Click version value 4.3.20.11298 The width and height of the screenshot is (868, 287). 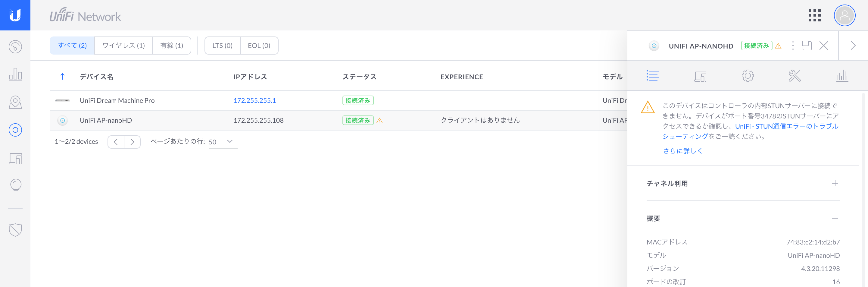click(820, 268)
